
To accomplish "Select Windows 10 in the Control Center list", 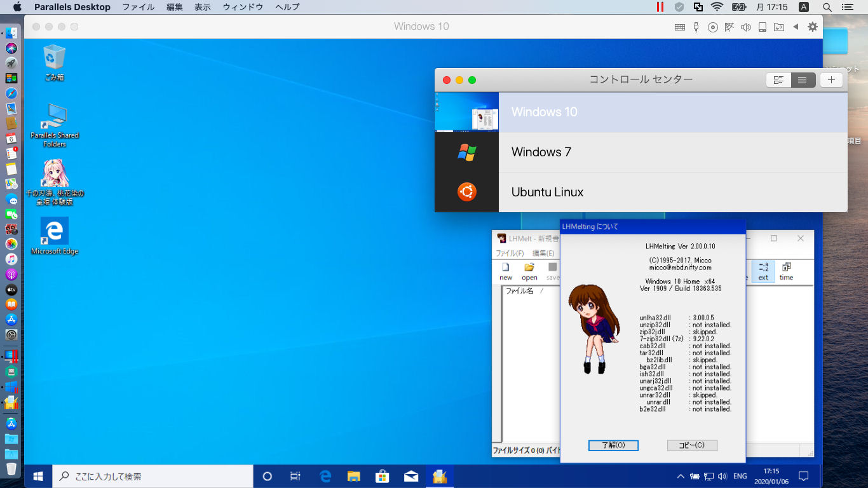I will [x=641, y=112].
